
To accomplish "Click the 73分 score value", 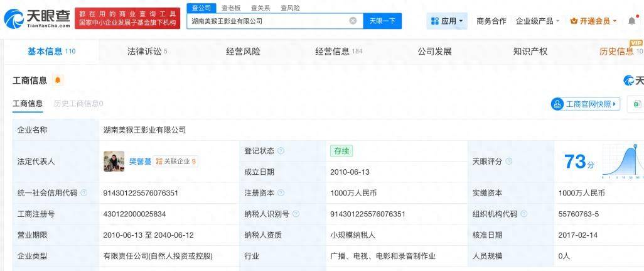I will [579, 162].
